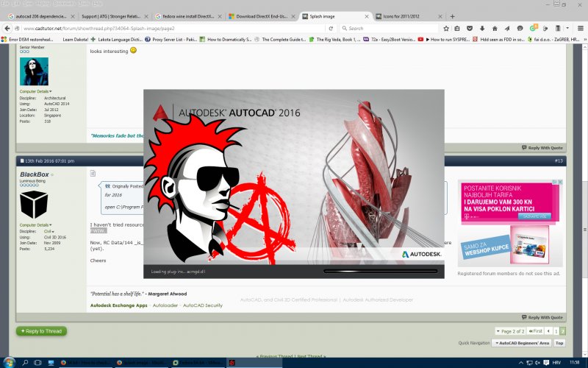Open the green extension icon with orange badge
Viewport: 588px width, 368px height.
[534, 28]
